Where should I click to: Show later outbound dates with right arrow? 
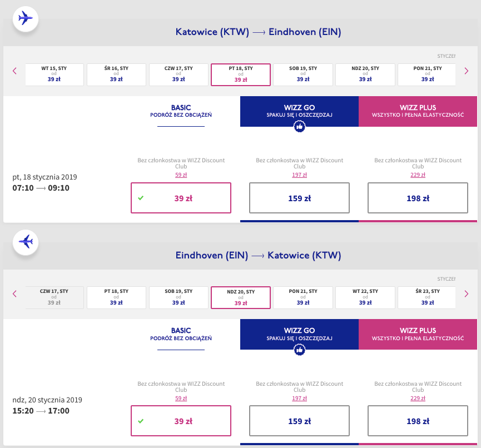pos(466,71)
